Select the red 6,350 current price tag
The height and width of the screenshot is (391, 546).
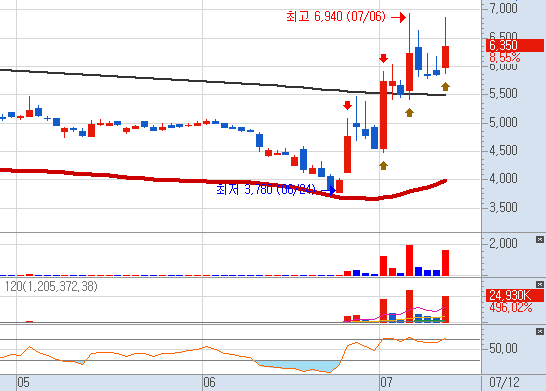[x=515, y=45]
